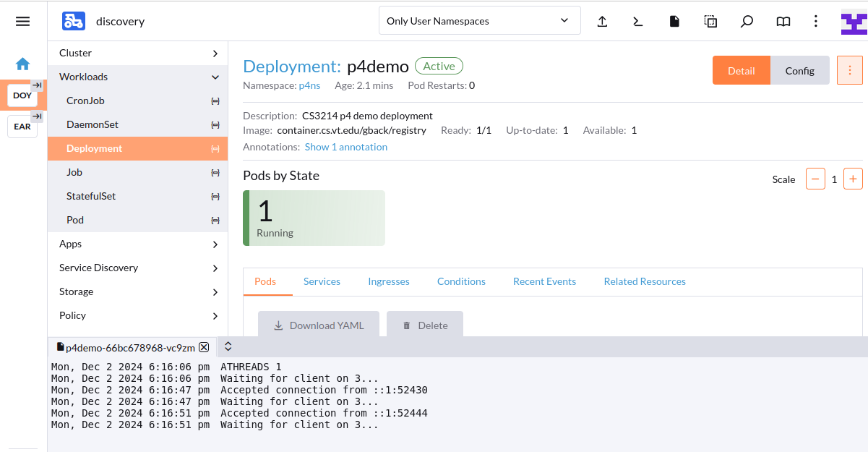Screen dimensions: 868x452
Task: Click the resource search magnifier icon
Action: click(x=747, y=22)
